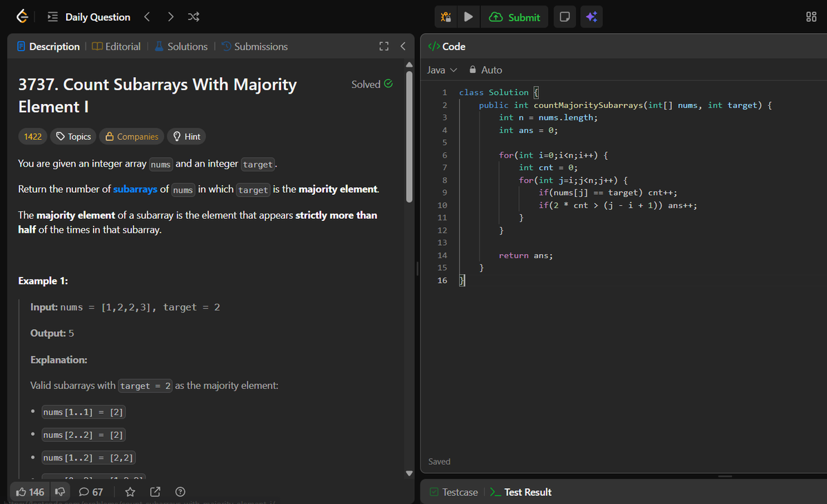Click the LeetCode logo icon
Image resolution: width=827 pixels, height=504 pixels.
(x=23, y=17)
